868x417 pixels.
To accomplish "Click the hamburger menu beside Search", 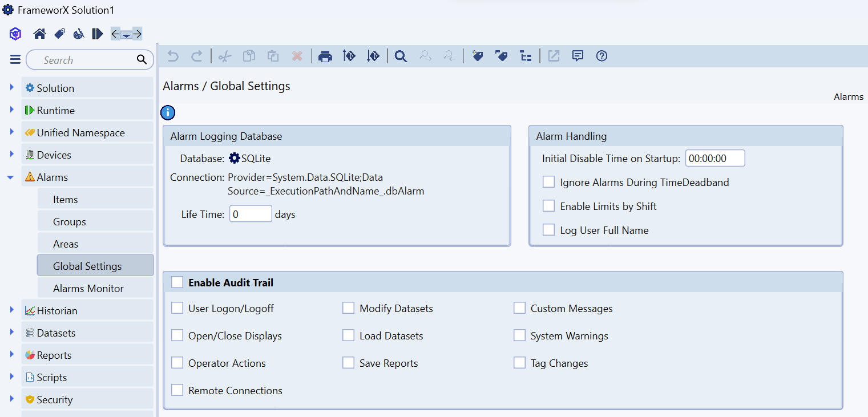I will tap(15, 60).
